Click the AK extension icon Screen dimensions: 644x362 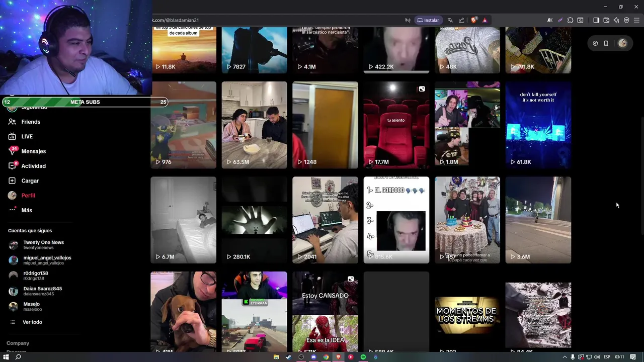(x=550, y=20)
